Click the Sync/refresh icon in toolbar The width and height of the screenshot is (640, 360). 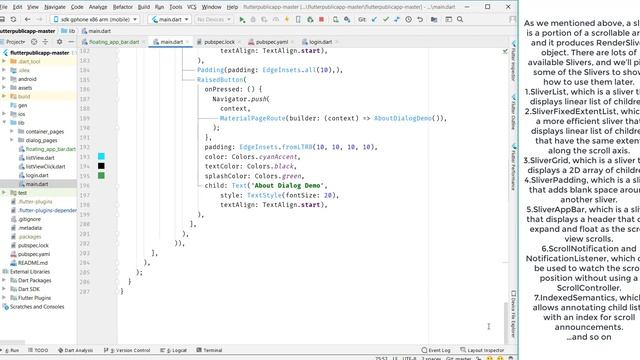pos(13,20)
